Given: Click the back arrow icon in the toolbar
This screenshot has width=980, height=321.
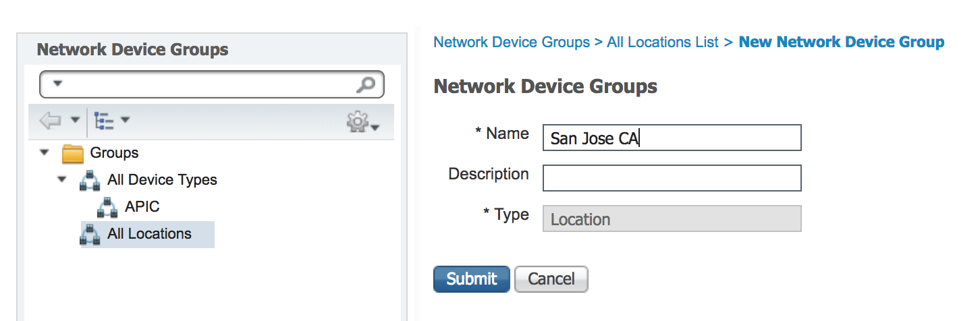Looking at the screenshot, I should tap(50, 121).
